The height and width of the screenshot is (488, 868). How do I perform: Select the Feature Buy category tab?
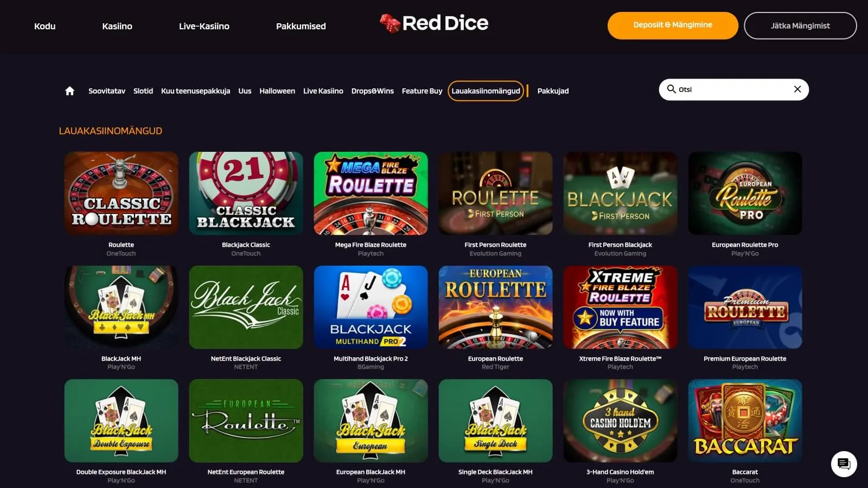coord(422,91)
